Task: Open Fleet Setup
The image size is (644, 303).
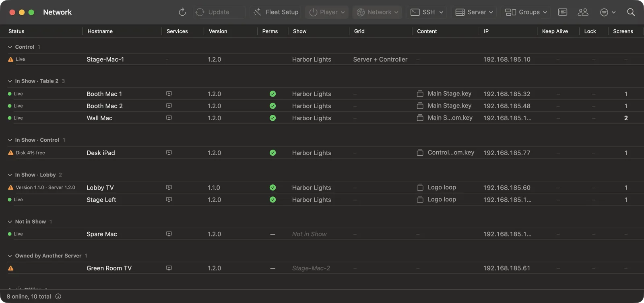Action: [276, 12]
